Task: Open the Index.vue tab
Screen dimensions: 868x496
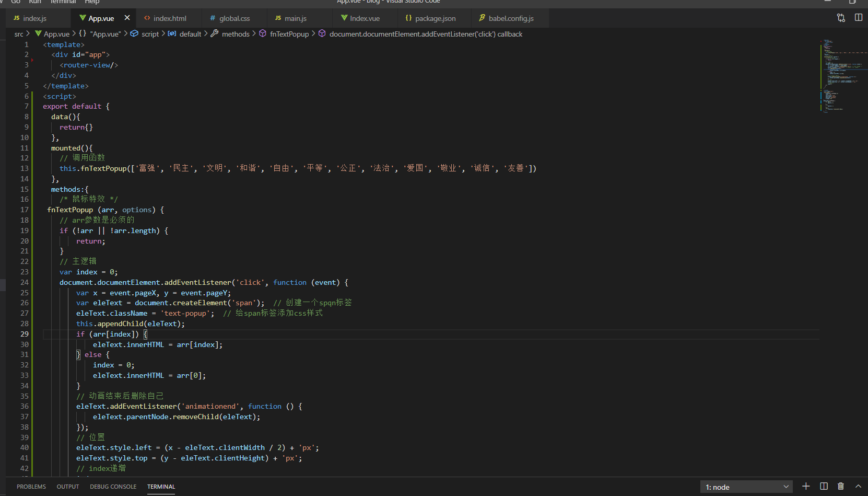Action: point(365,18)
